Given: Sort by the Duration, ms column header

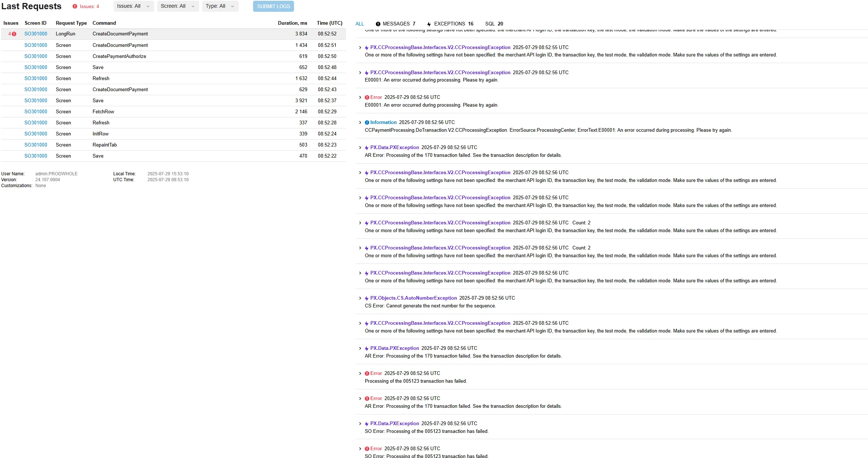Looking at the screenshot, I should click(x=292, y=23).
